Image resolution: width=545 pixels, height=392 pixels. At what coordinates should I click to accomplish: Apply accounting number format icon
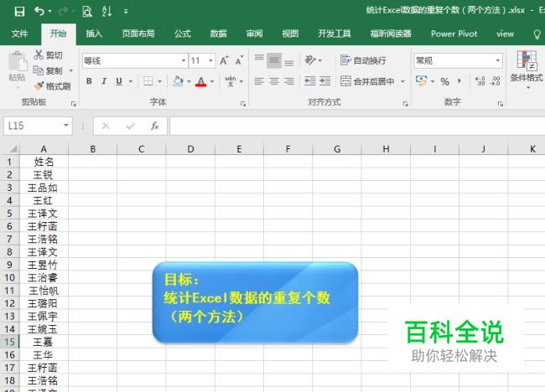[x=421, y=81]
